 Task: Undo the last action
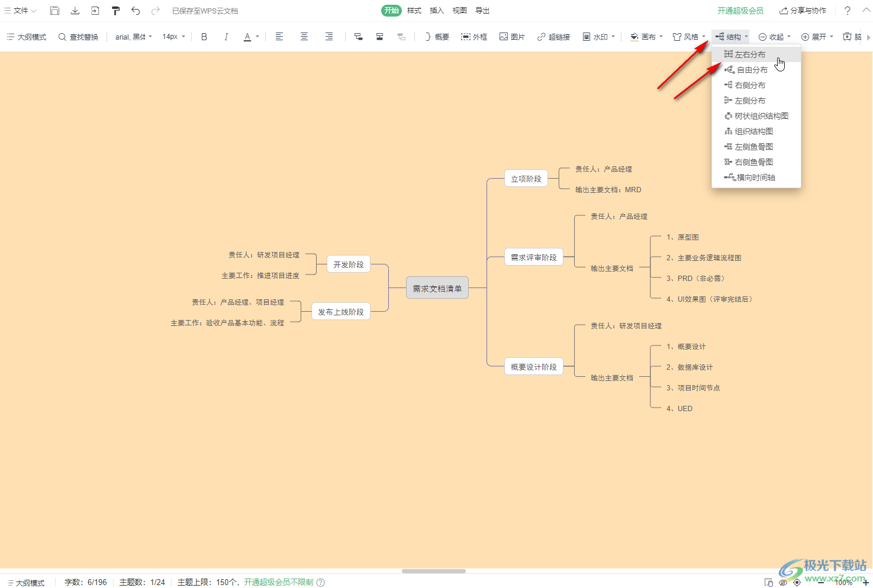(136, 11)
